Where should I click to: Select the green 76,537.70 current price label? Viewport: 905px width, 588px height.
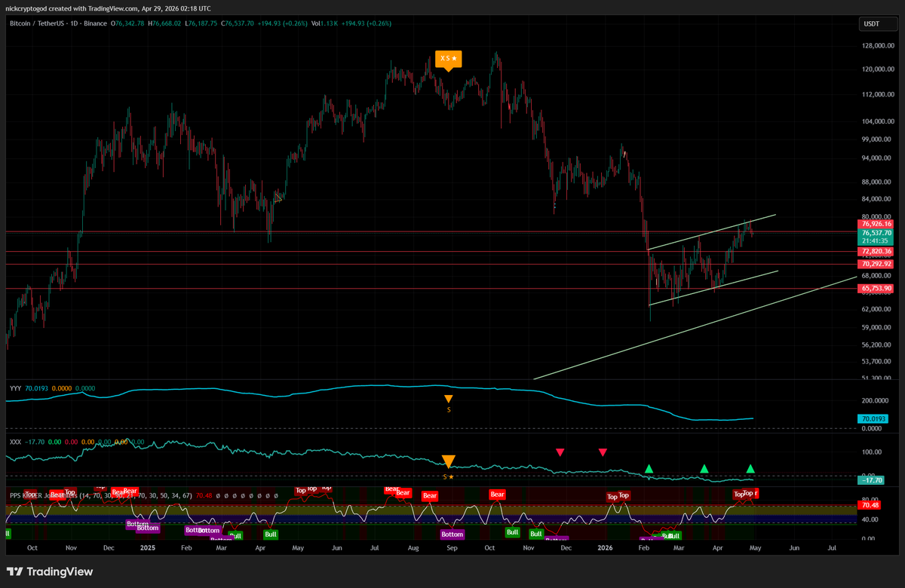click(x=876, y=233)
